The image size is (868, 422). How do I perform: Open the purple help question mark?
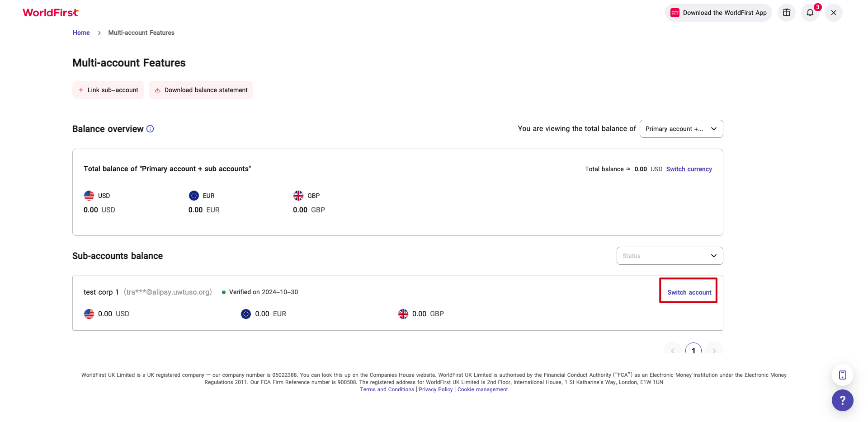tap(842, 400)
